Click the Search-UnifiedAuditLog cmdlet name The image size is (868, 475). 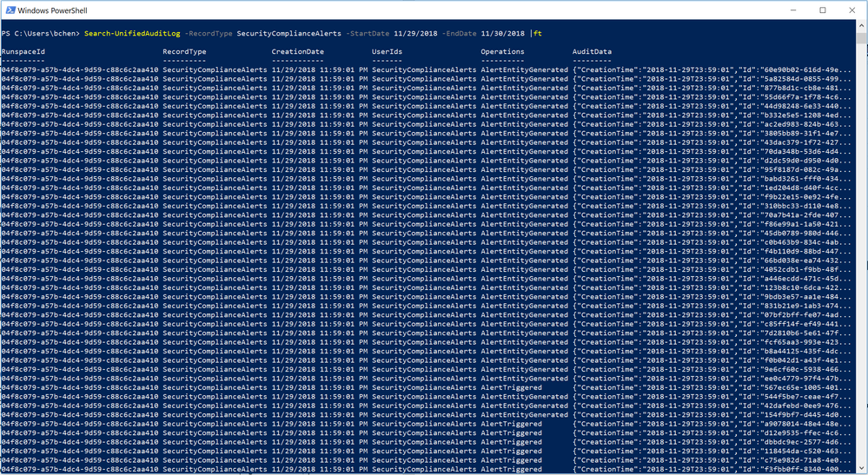coord(132,34)
